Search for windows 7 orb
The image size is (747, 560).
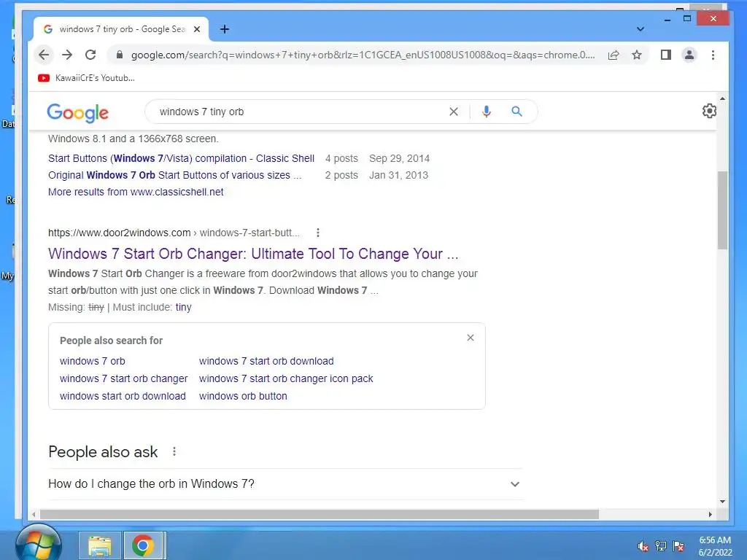[x=93, y=361]
